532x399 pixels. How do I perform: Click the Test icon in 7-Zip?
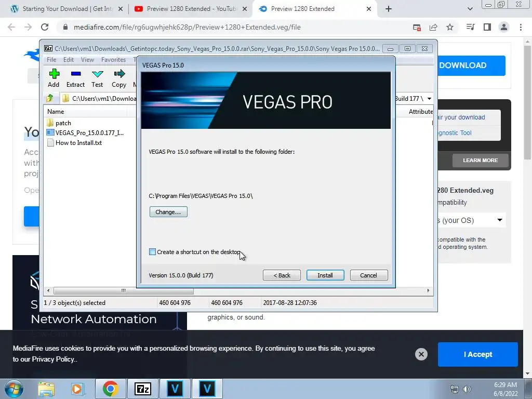coord(97,78)
